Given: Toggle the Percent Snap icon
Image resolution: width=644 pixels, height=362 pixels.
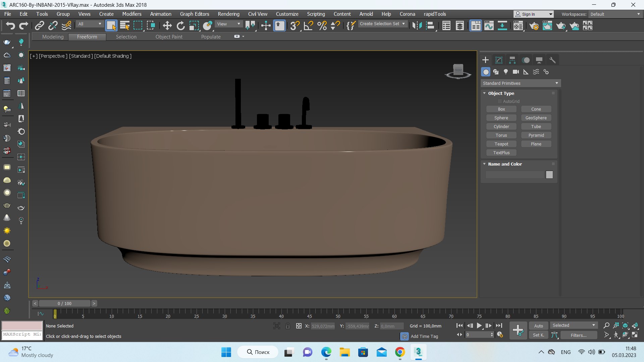Looking at the screenshot, I should [322, 25].
